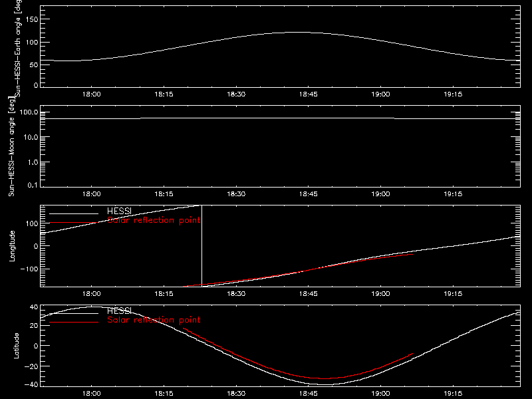Click the 20 tick on Latitude axis
Image resolution: width=532 pixels, height=399 pixels.
click(35, 326)
